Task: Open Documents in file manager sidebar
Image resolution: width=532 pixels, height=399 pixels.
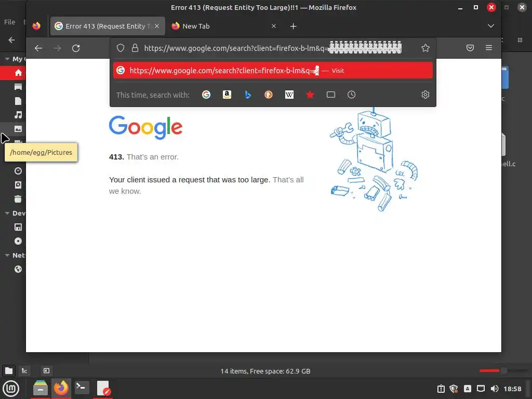Action: coord(18,101)
